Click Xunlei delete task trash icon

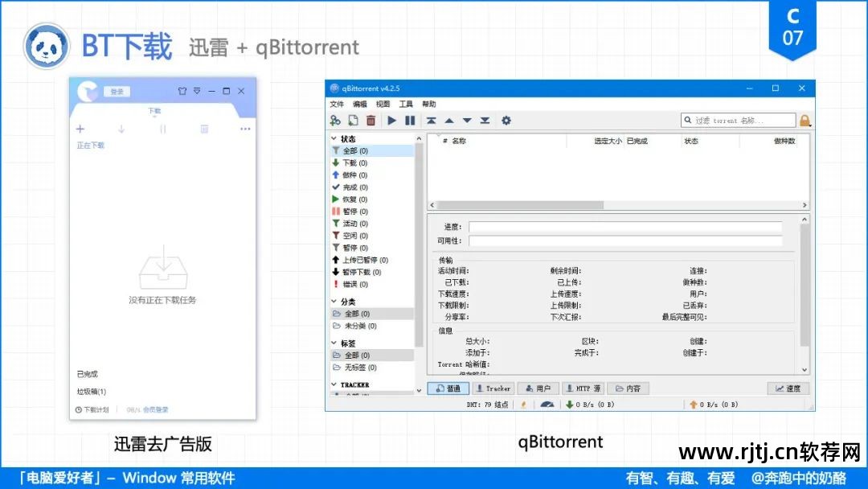[204, 129]
